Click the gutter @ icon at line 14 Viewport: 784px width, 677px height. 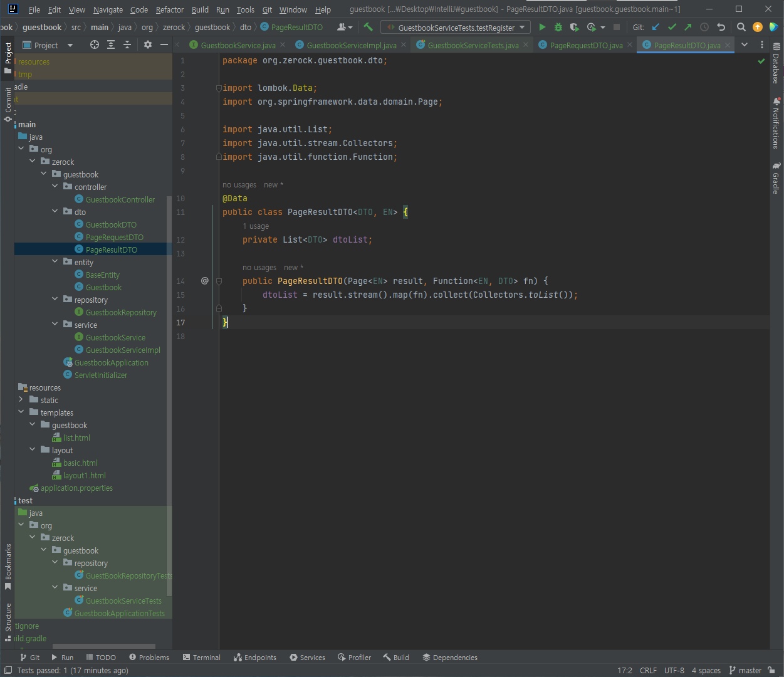point(204,280)
